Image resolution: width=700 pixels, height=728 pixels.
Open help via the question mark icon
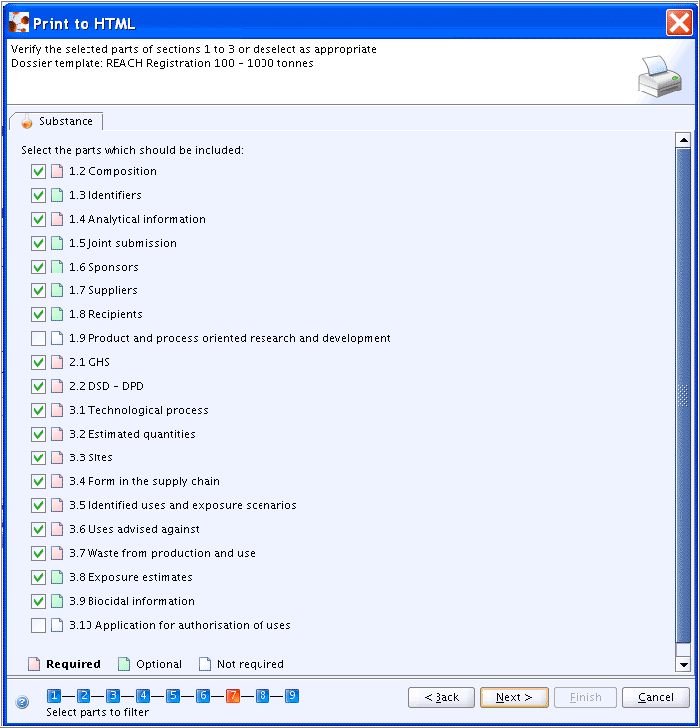(x=22, y=702)
